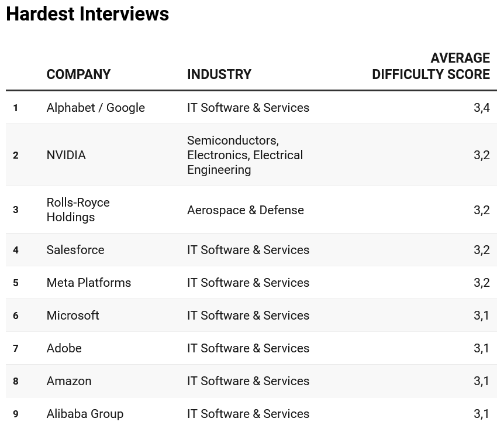Select the Microsoft company cell
Screen dimensions: 504x439
[73, 315]
